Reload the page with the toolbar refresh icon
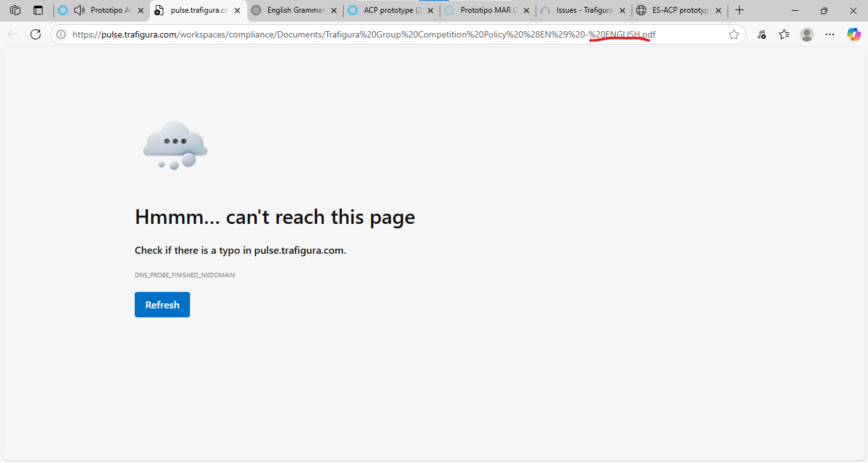Image resolution: width=868 pixels, height=463 pixels. (x=36, y=34)
